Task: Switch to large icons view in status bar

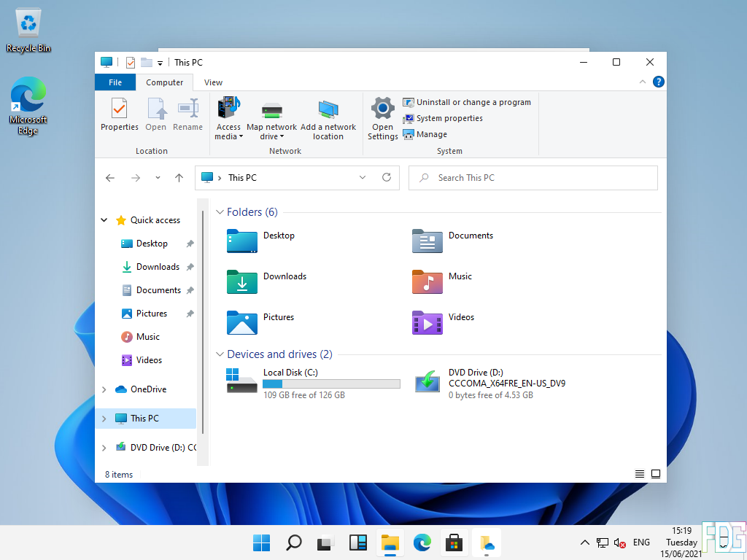Action: coord(656,474)
